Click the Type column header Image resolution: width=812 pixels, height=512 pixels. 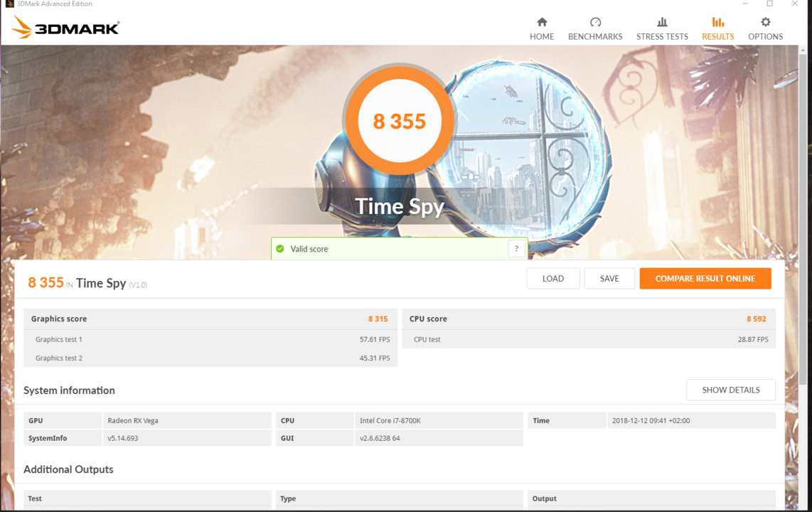click(x=287, y=498)
